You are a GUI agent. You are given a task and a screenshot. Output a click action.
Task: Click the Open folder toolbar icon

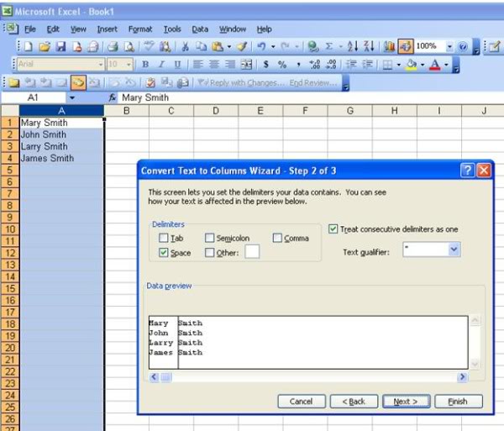[x=45, y=47]
